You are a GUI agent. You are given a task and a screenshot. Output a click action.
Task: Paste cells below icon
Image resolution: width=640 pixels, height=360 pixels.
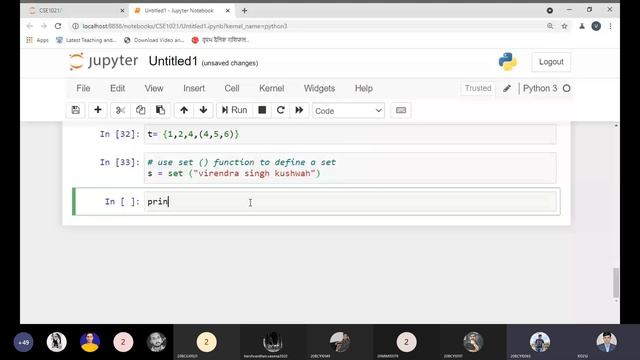[x=160, y=110]
